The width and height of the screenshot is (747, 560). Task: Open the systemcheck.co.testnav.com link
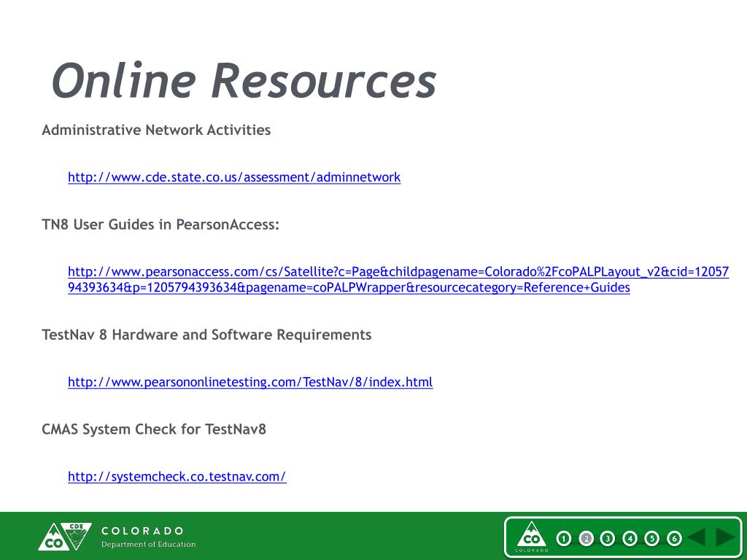pos(177,477)
